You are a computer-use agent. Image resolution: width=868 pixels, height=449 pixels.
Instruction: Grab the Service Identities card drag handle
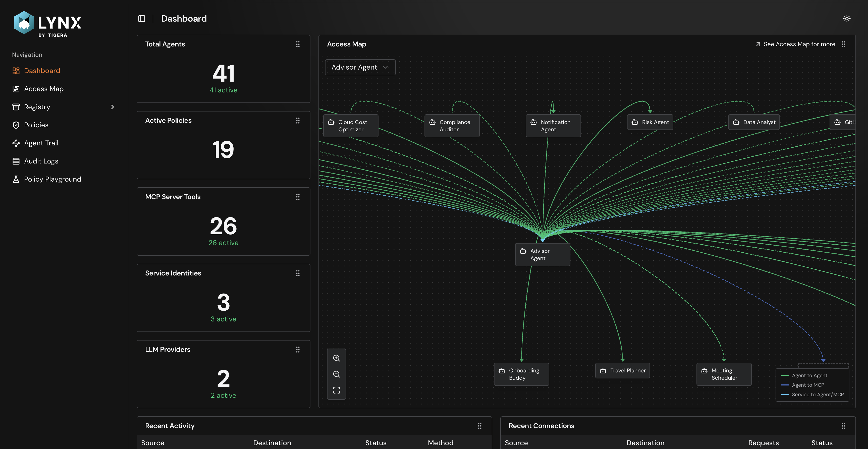(298, 273)
